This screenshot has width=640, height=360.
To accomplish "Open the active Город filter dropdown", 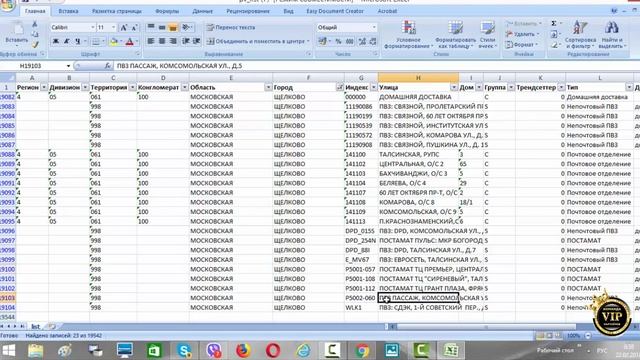I will point(340,87).
